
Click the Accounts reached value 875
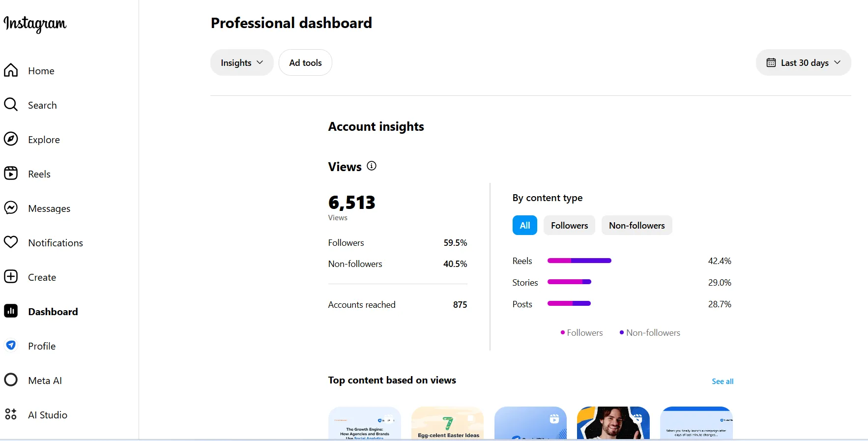[x=460, y=305]
